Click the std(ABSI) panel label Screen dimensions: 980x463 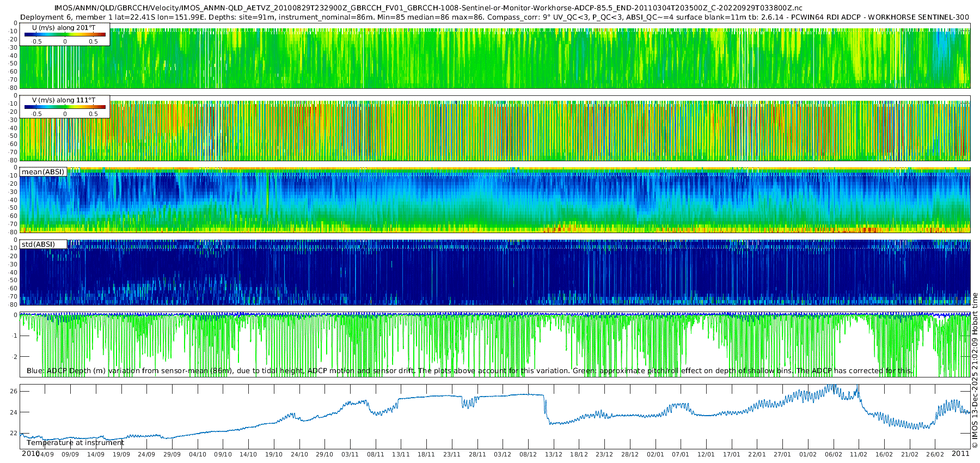pyautogui.click(x=38, y=245)
